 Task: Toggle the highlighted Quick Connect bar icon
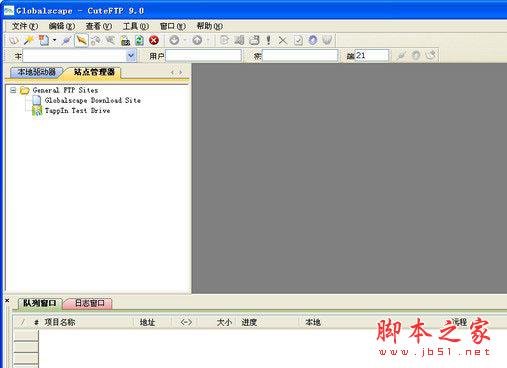pos(81,41)
